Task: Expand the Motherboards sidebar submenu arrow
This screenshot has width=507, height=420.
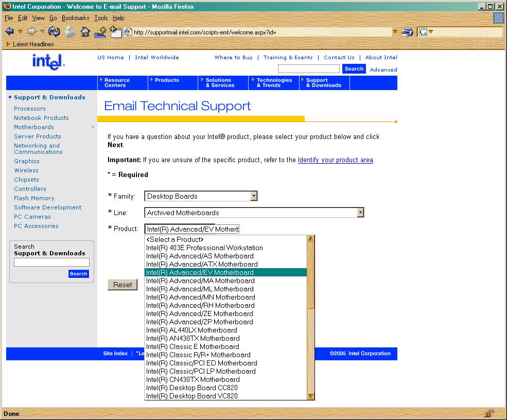Action: pos(93,127)
